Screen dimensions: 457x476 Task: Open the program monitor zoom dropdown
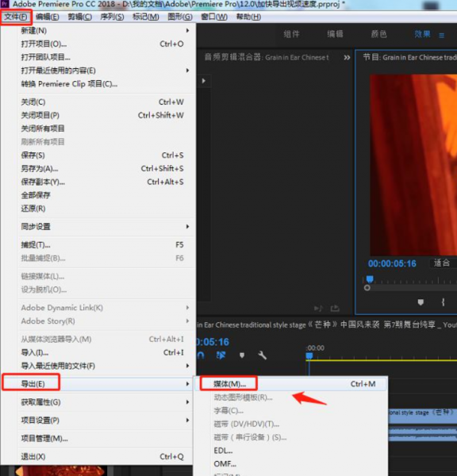443,263
